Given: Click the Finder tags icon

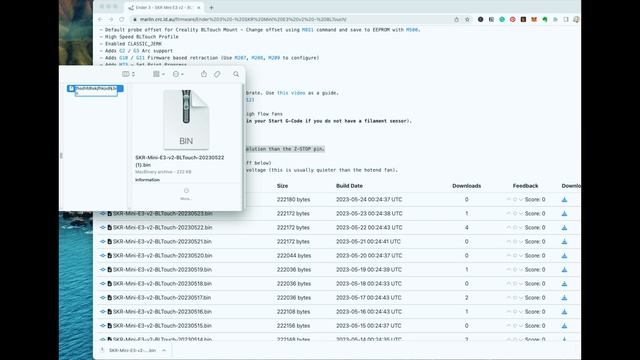Looking at the screenshot, I should (217, 74).
